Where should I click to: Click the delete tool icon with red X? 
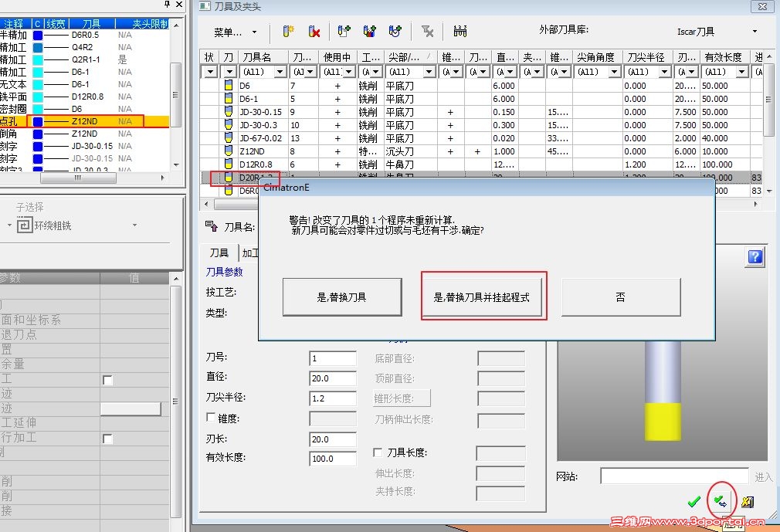coord(314,32)
